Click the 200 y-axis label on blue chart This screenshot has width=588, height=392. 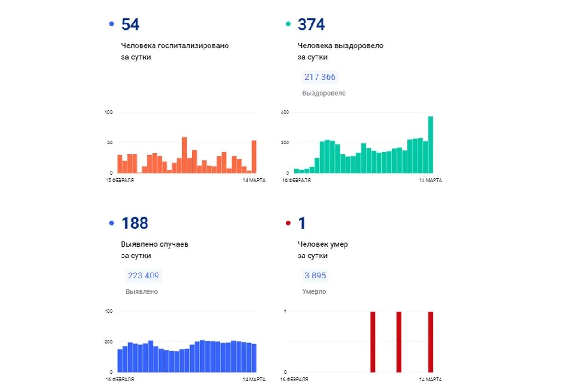tap(109, 342)
